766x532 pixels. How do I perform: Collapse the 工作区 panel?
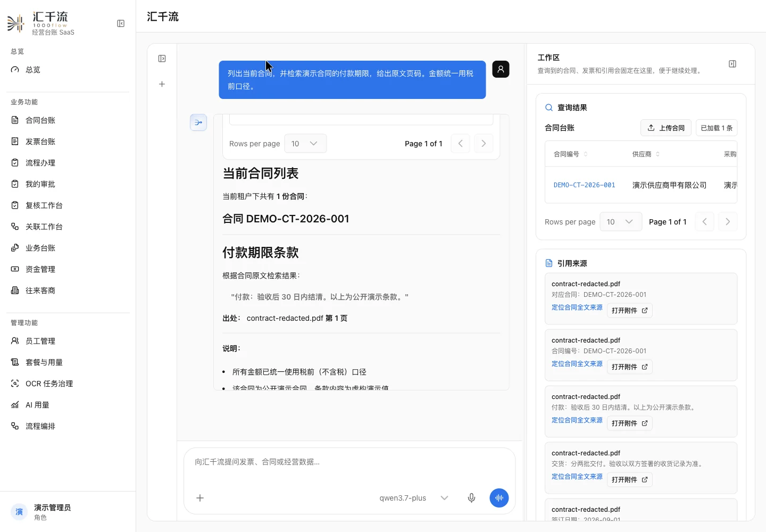[732, 64]
